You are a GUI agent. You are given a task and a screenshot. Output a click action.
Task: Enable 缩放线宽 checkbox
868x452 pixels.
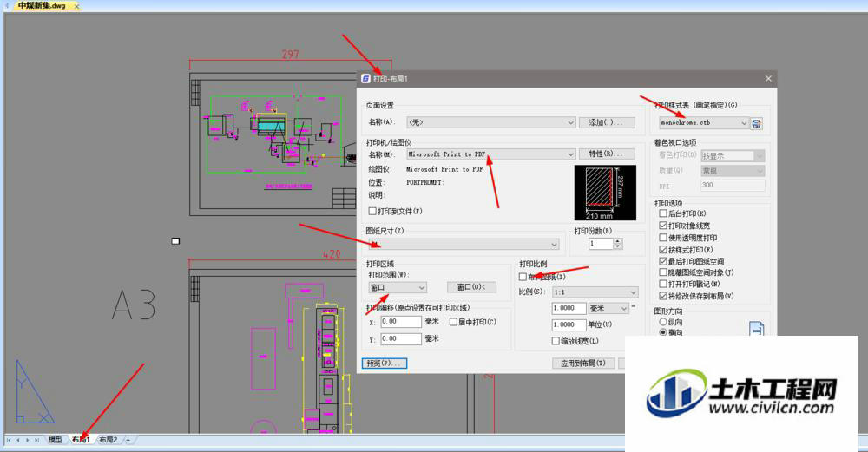tap(556, 341)
